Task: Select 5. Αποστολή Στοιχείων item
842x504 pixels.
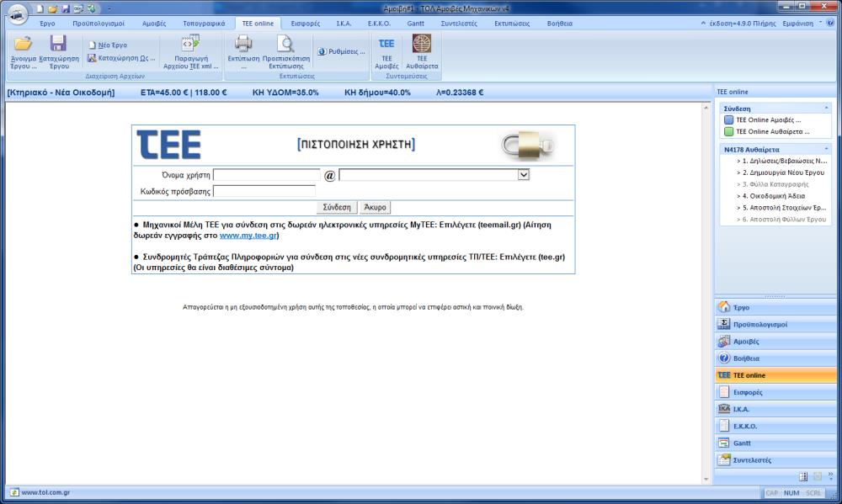Action: pyautogui.click(x=781, y=208)
